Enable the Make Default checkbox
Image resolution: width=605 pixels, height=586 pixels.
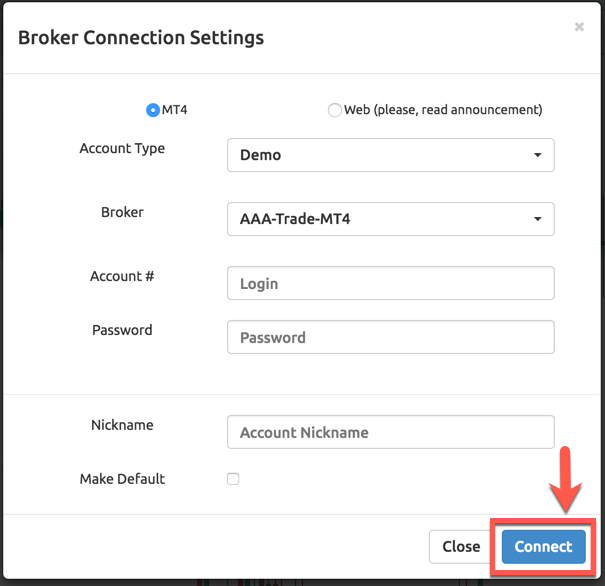pos(233,479)
